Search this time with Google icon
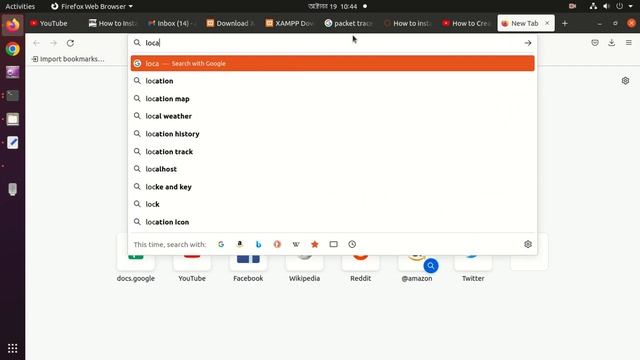The width and height of the screenshot is (640, 360). [221, 244]
